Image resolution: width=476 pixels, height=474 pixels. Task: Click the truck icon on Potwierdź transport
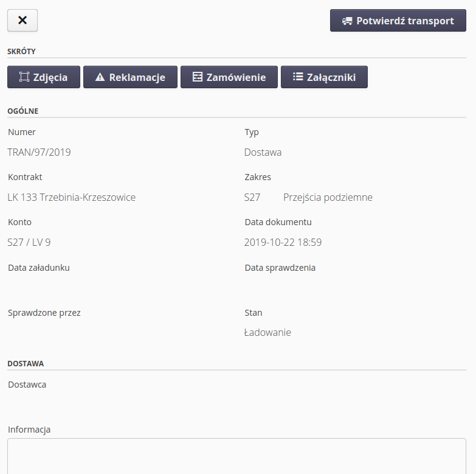[347, 21]
